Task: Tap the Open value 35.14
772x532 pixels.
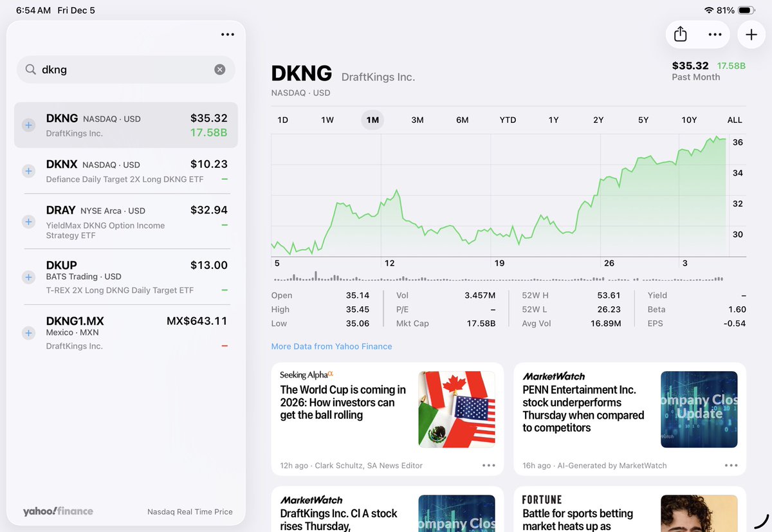Action: [358, 295]
